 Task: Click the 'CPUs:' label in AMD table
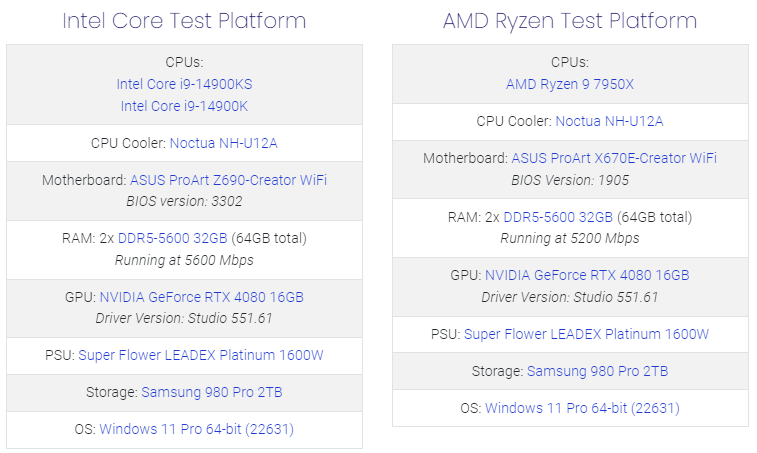pos(570,62)
